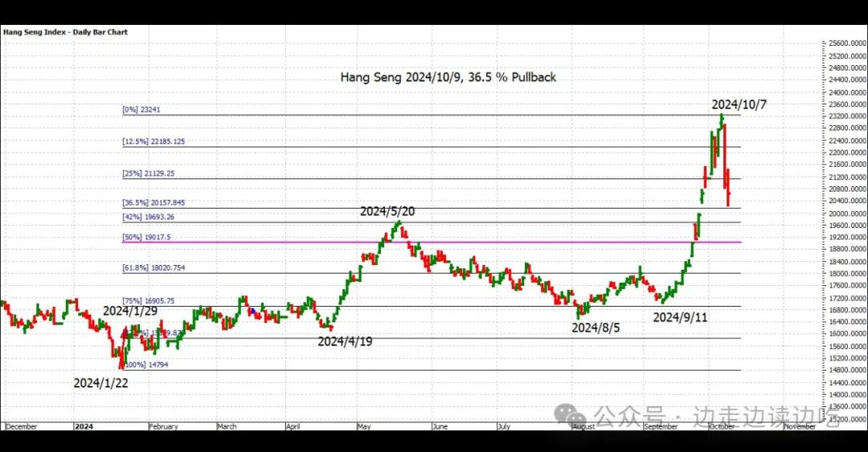This screenshot has width=868, height=452.
Task: Select the 18000.0000 price axis value
Action: [848, 273]
